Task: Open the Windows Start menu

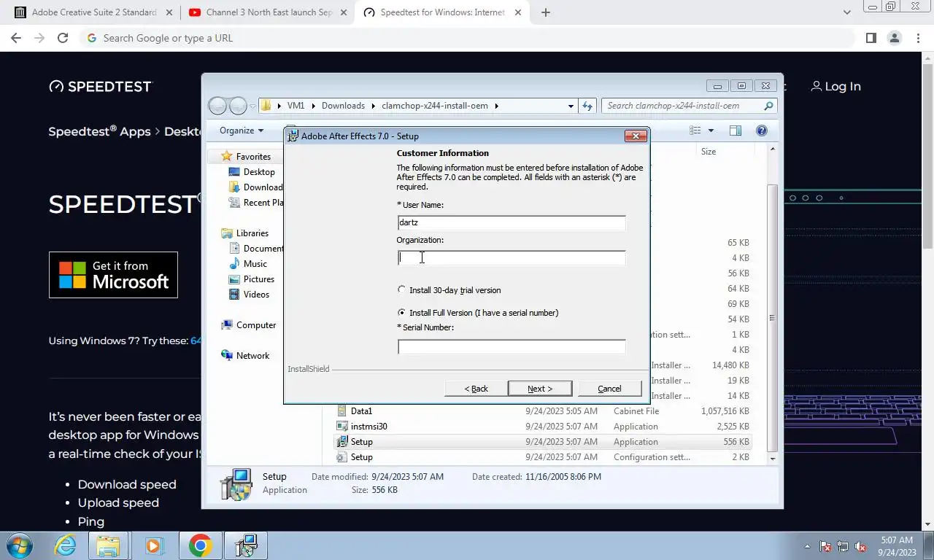Action: (19, 545)
